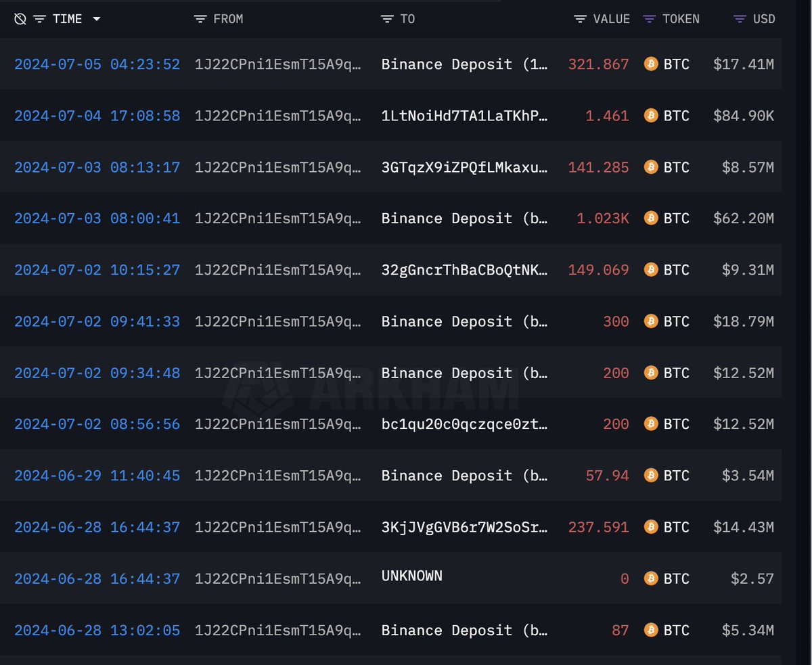Open the FROM column filter icon
The height and width of the screenshot is (665, 812).
(x=199, y=19)
